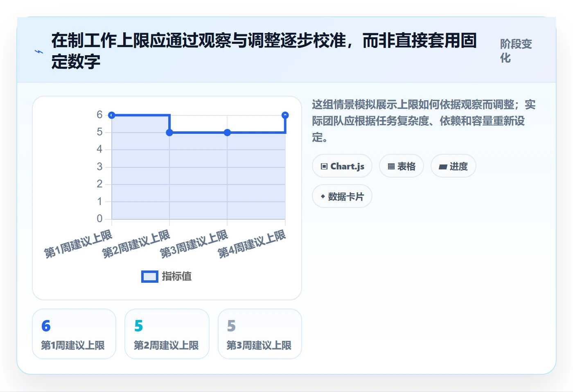Select the 第2周建议上限 data point on chart

tap(169, 133)
